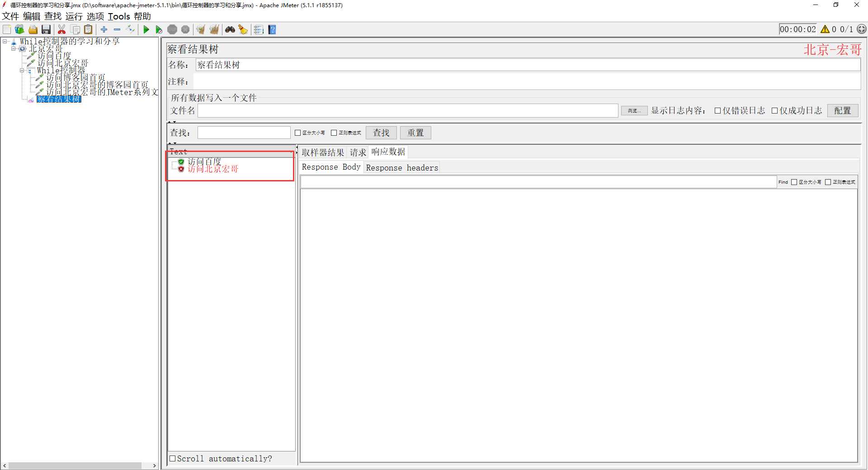Click the Expand All plus icon

pyautogui.click(x=104, y=29)
